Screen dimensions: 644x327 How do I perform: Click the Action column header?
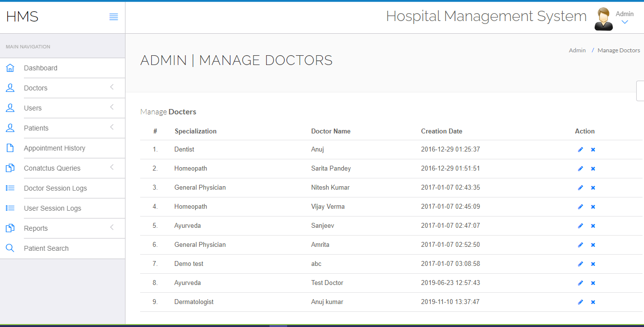[584, 131]
